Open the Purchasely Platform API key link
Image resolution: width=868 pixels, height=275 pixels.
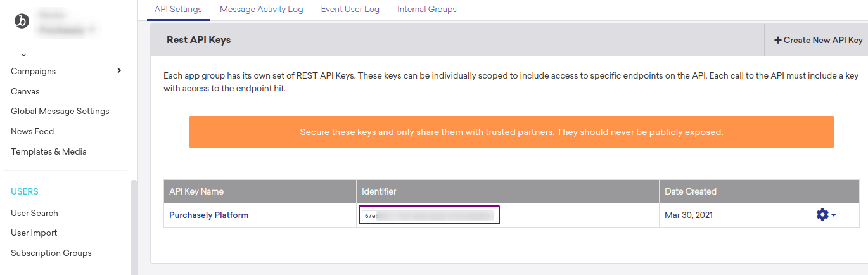[x=208, y=215]
